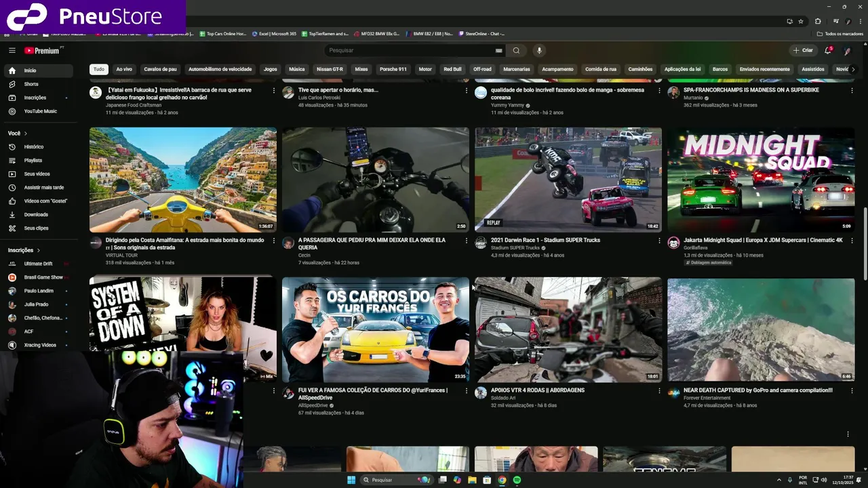Open Seus vídeos in the sidebar
This screenshot has width=868, height=488.
tap(38, 174)
